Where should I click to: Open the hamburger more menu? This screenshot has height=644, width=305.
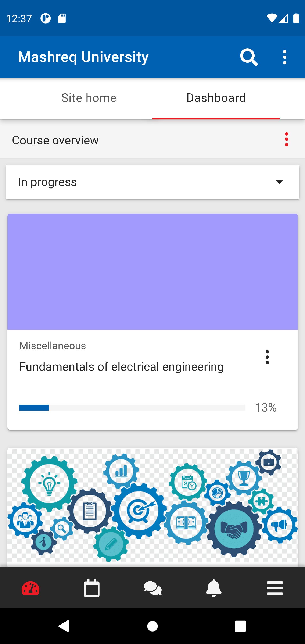[275, 588]
